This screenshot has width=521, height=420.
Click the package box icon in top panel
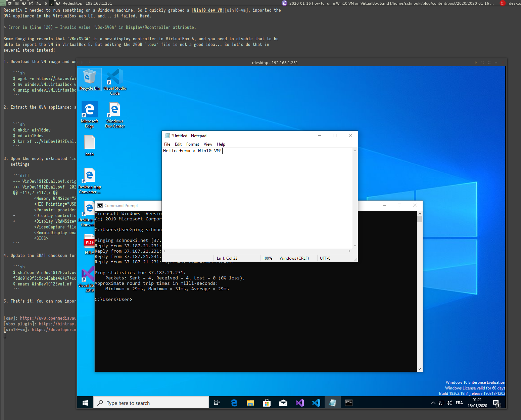pyautogui.click(x=58, y=3)
